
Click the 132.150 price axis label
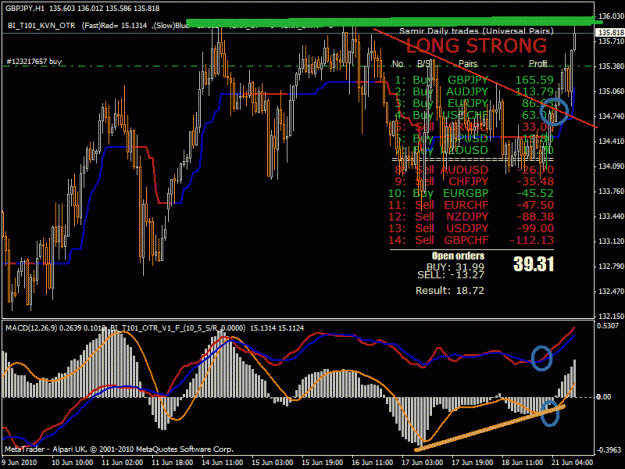pyautogui.click(x=611, y=316)
